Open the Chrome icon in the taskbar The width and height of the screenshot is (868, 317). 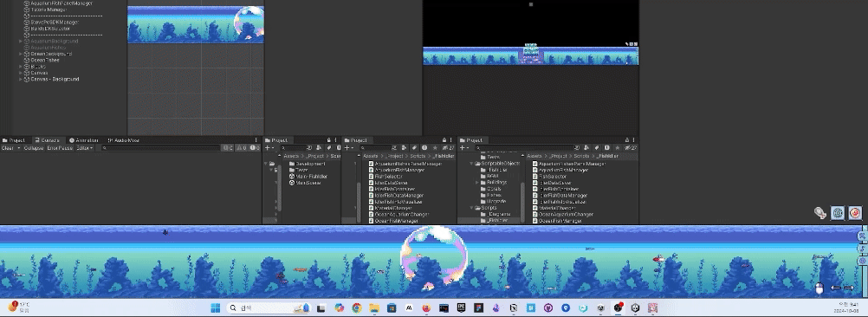click(357, 307)
